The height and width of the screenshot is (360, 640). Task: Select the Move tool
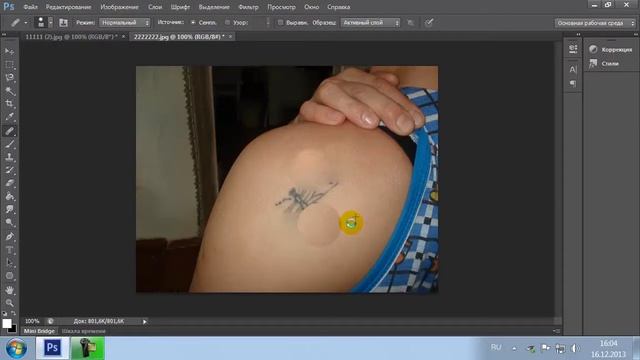pyautogui.click(x=9, y=51)
